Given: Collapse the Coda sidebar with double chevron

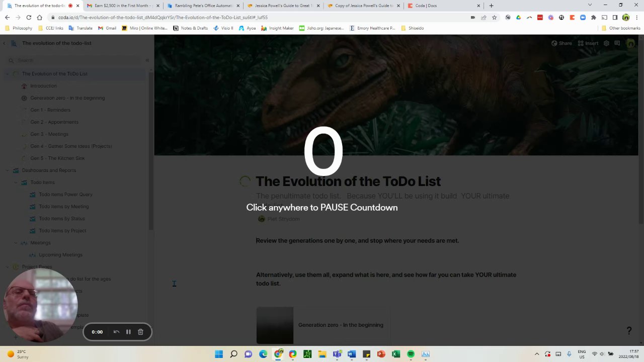Looking at the screenshot, I should coord(147,60).
